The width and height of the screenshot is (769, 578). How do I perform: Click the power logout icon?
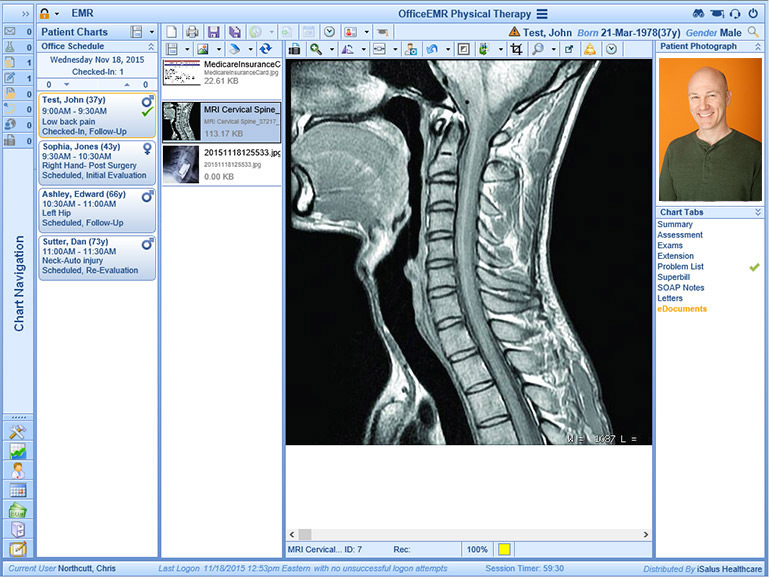(753, 13)
